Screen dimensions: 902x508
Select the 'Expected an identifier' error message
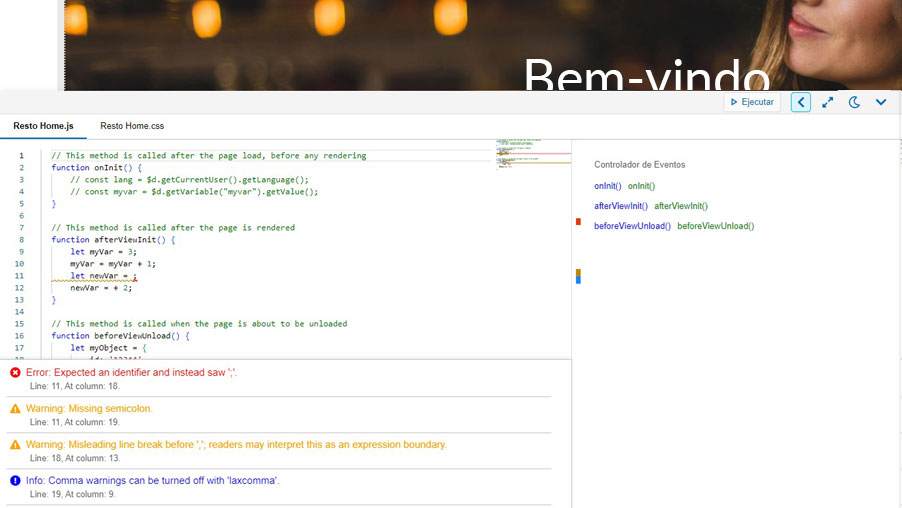coord(131,372)
